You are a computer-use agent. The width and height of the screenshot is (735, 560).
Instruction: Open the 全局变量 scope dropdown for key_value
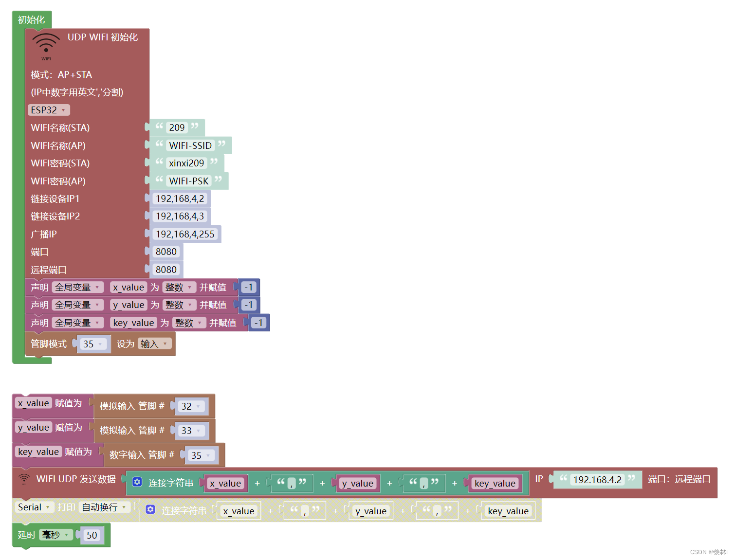tap(78, 323)
